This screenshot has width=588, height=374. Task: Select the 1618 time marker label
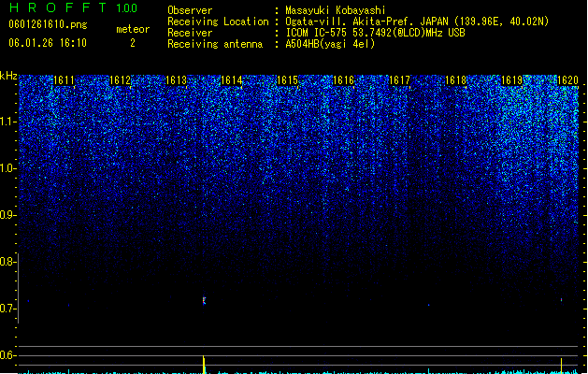455,80
